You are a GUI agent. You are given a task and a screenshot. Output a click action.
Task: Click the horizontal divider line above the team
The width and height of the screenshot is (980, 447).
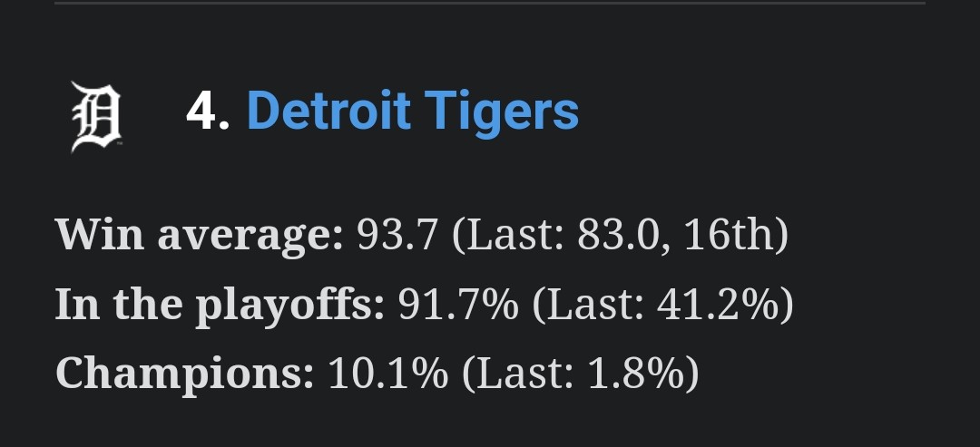pyautogui.click(x=490, y=3)
